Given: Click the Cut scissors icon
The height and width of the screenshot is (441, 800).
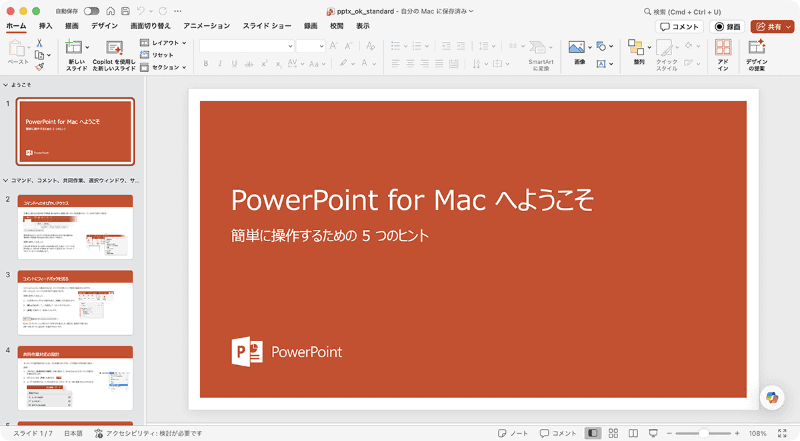Looking at the screenshot, I should coord(39,43).
